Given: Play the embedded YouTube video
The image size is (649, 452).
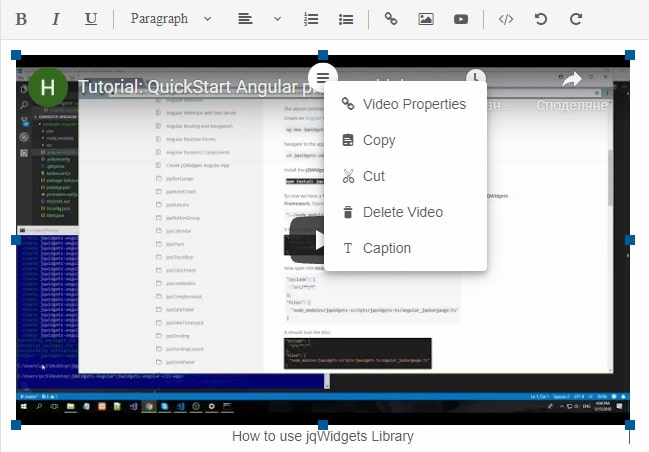Looking at the screenshot, I should coord(307,240).
